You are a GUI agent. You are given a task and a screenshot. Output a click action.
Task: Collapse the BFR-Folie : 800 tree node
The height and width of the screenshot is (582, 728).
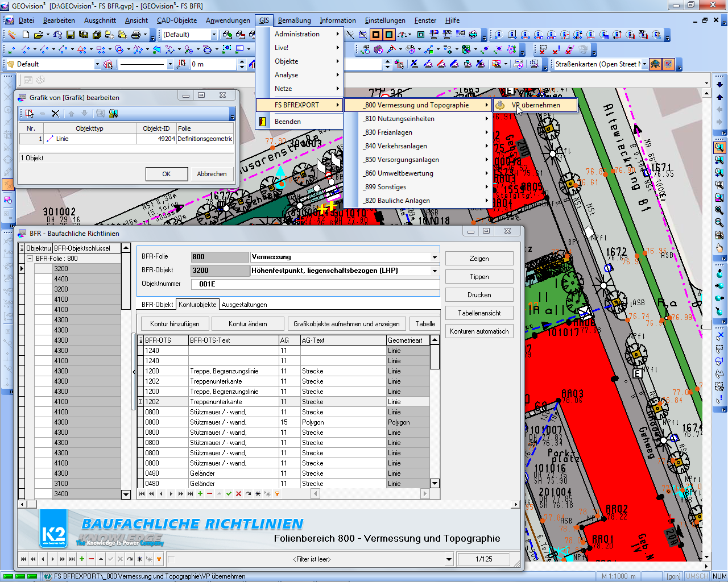click(30, 259)
